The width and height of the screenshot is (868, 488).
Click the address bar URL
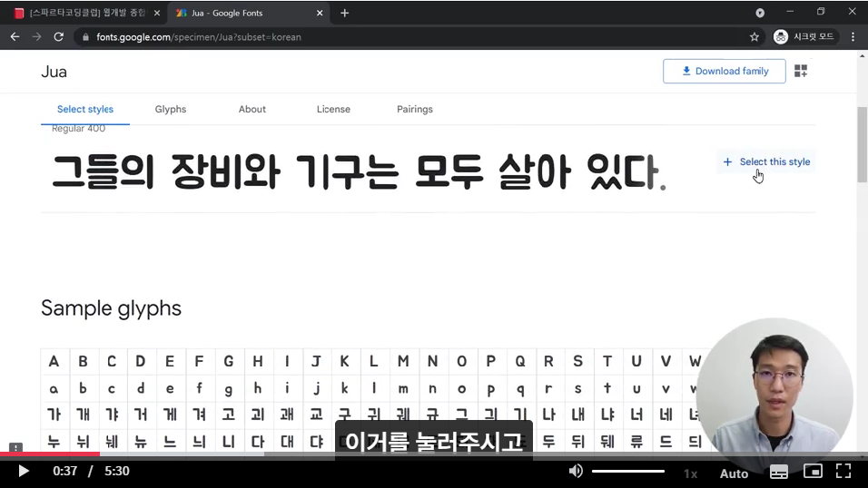[199, 37]
